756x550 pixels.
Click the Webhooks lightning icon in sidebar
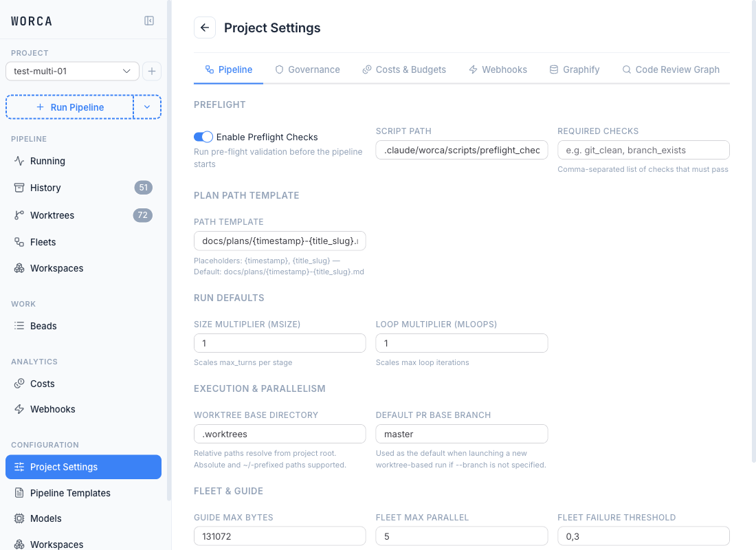coord(19,409)
